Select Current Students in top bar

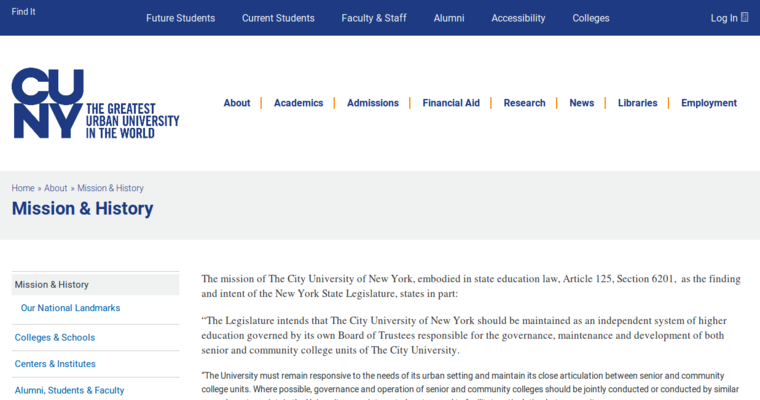pos(278,18)
